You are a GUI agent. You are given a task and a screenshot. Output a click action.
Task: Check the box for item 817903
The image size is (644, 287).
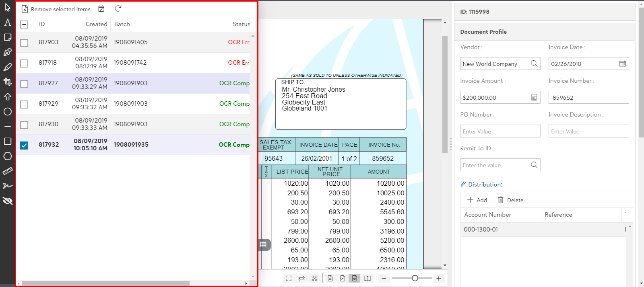24,43
